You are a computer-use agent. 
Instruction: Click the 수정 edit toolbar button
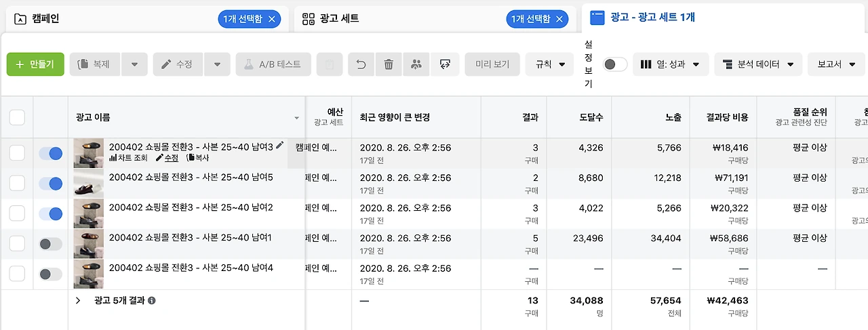pyautogui.click(x=178, y=64)
